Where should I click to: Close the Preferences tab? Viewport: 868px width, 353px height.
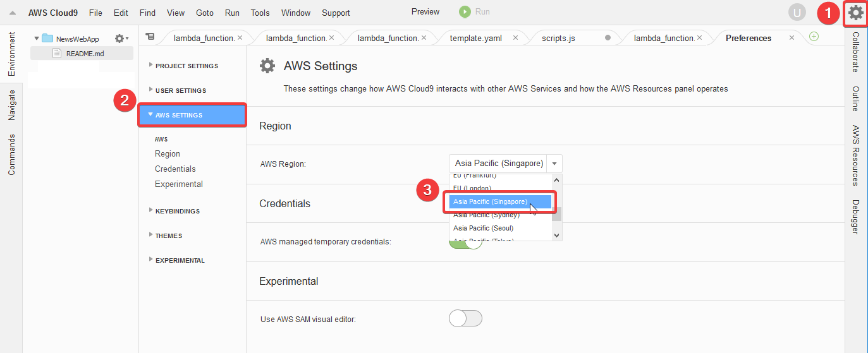tap(792, 38)
